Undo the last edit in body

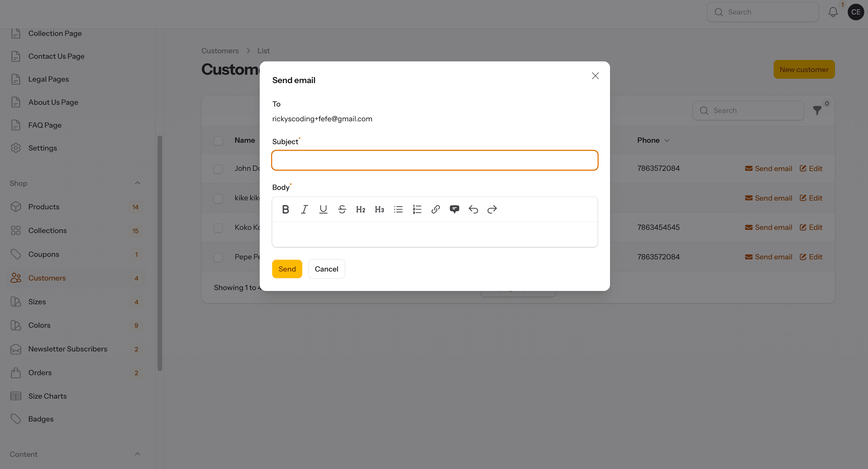(473, 209)
